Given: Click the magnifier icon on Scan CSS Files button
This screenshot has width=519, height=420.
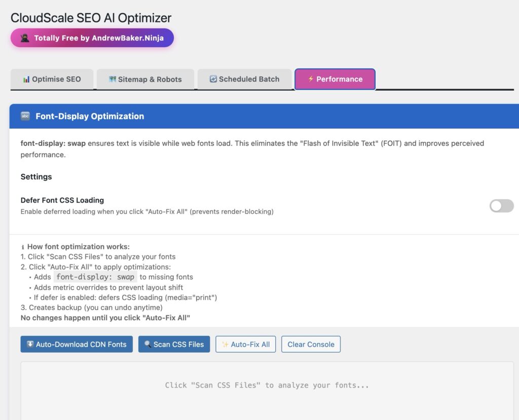Looking at the screenshot, I should point(147,344).
